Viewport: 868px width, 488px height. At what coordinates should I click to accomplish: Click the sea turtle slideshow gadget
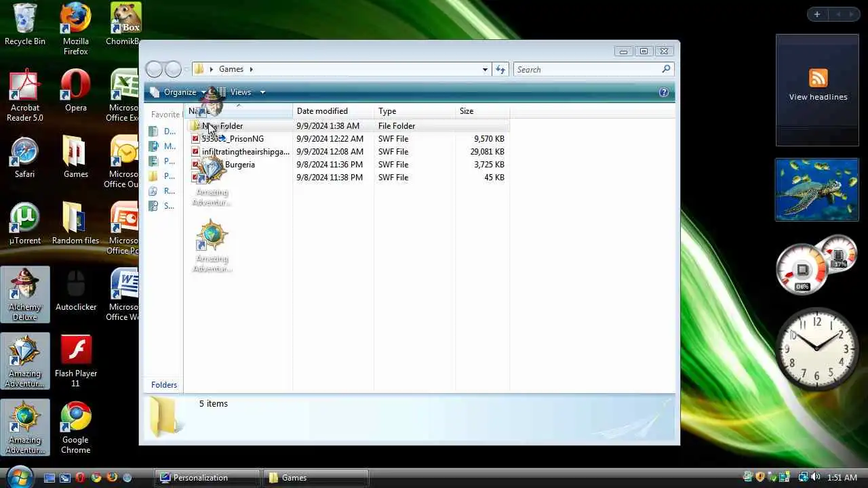[x=817, y=190]
